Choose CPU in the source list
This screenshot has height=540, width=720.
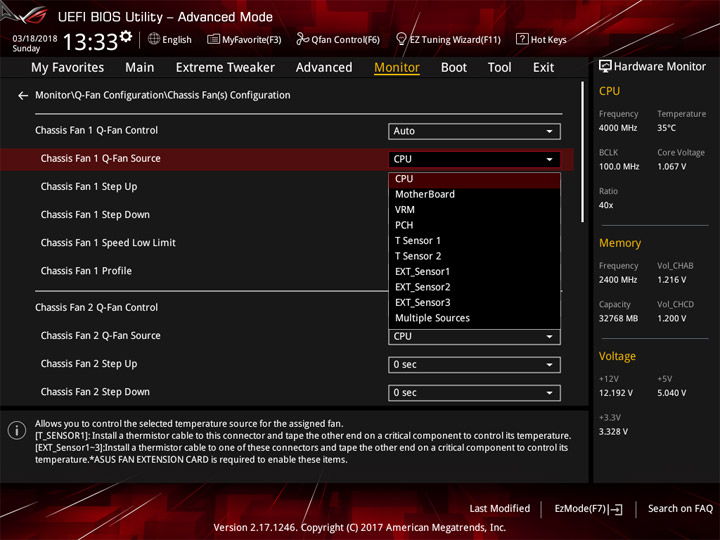point(474,179)
